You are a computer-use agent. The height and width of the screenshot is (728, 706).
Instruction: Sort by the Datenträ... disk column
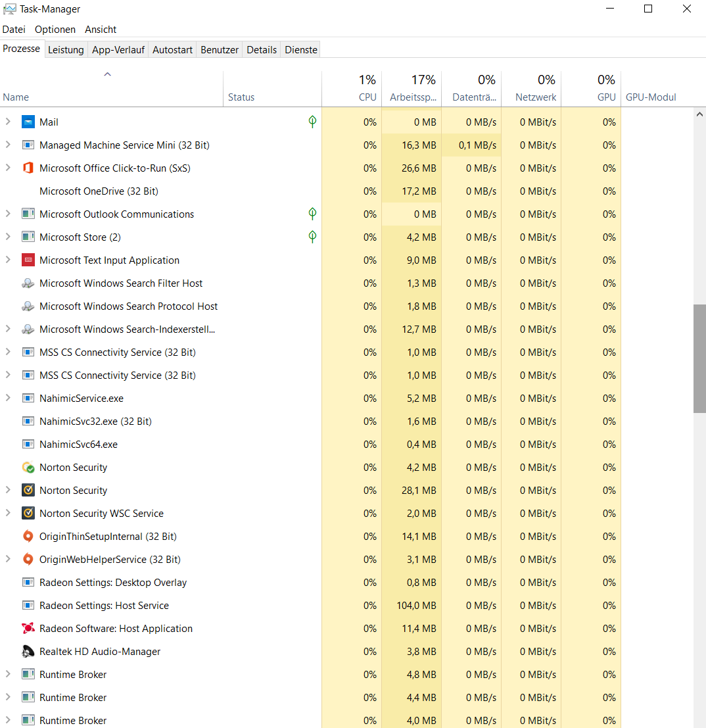471,89
